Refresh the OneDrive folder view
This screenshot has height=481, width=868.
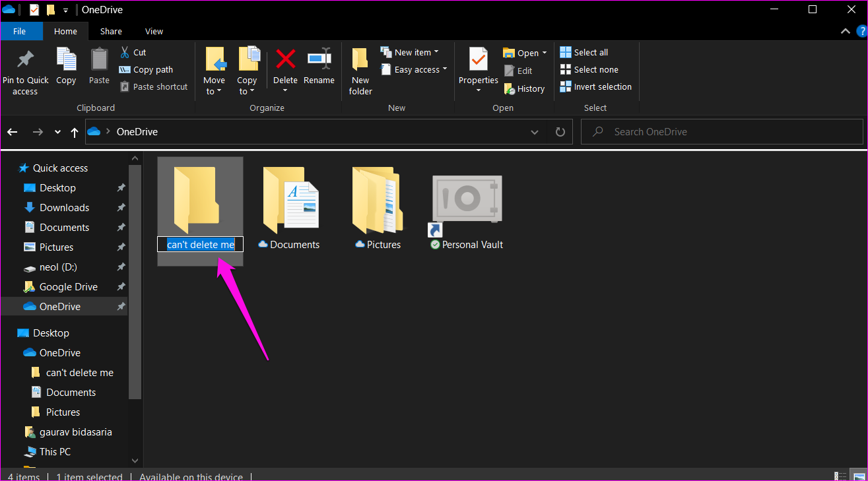pyautogui.click(x=560, y=131)
